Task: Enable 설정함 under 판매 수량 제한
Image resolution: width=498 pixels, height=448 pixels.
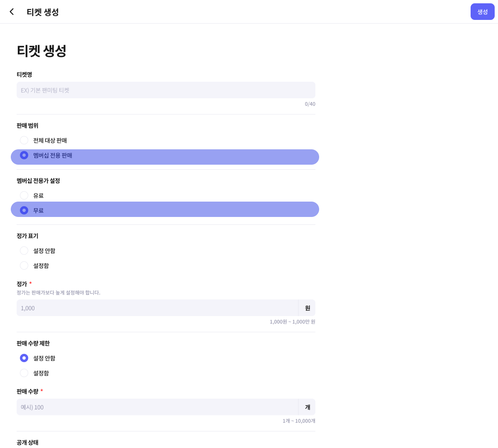Action: (24, 373)
